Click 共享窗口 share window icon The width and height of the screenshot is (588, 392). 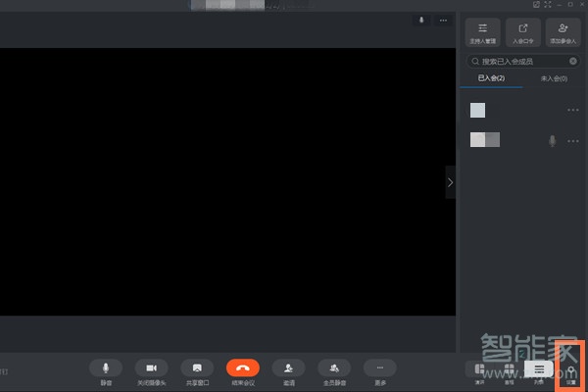pyautogui.click(x=197, y=367)
